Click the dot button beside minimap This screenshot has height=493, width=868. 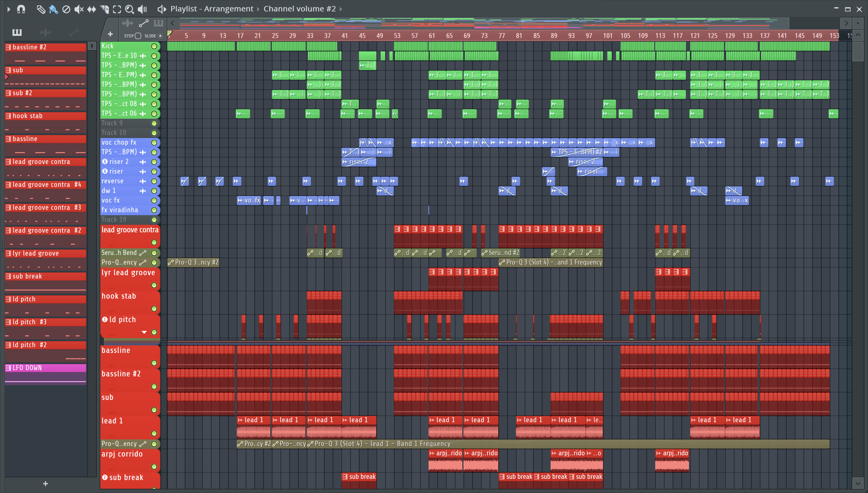[858, 24]
